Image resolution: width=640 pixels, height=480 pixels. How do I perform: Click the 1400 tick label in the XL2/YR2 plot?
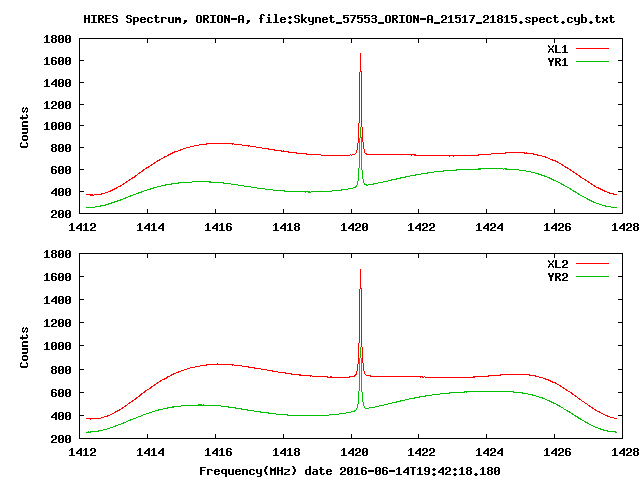57,300
